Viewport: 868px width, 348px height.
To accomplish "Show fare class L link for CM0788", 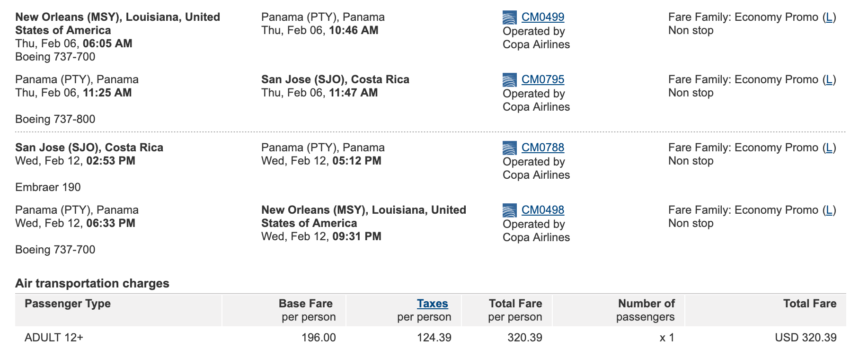I will click(x=828, y=148).
